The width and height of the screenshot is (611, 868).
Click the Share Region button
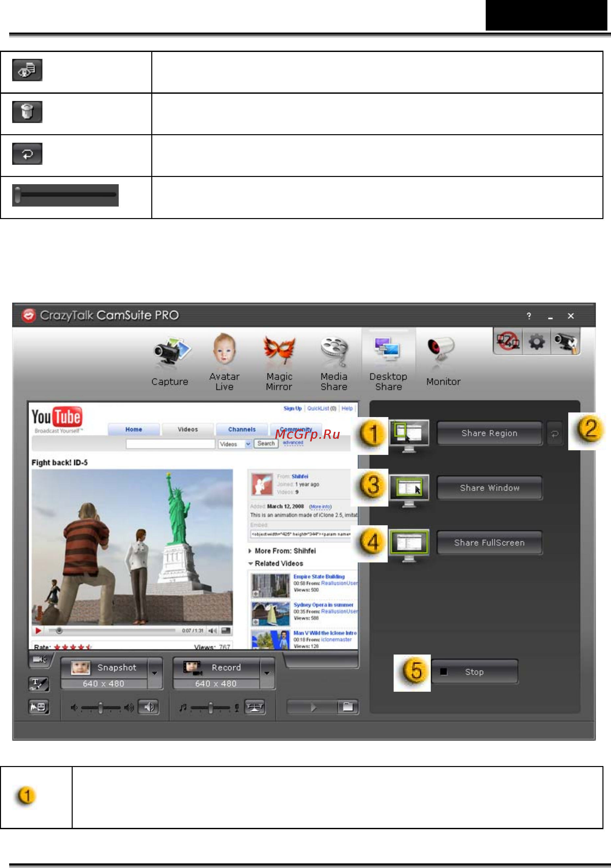click(489, 433)
